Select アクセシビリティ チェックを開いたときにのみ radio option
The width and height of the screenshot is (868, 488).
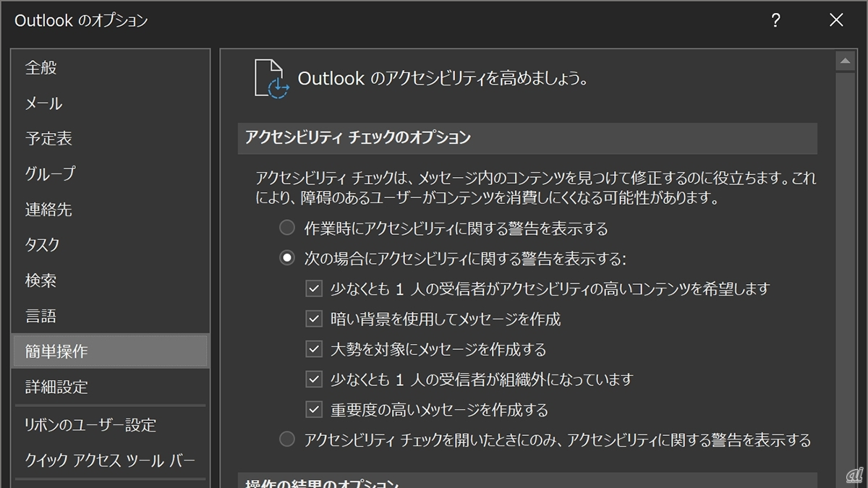287,440
